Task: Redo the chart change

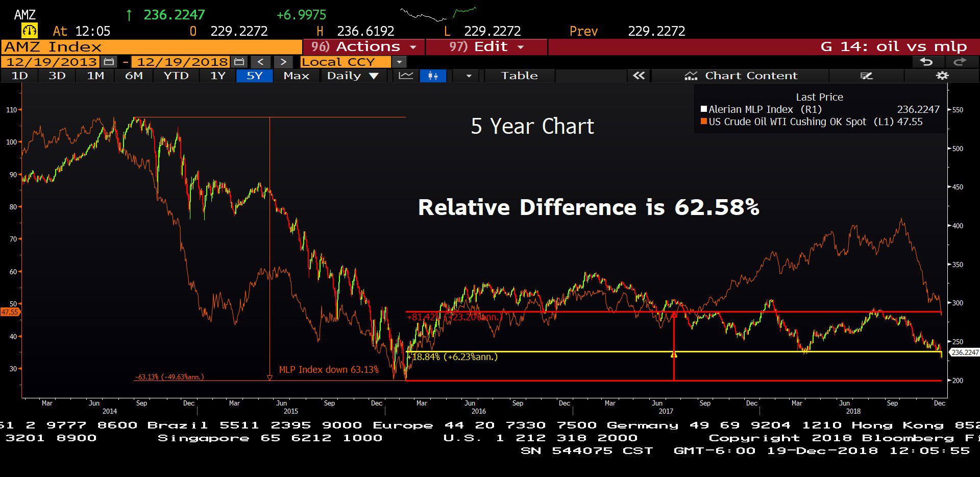Action: click(960, 62)
